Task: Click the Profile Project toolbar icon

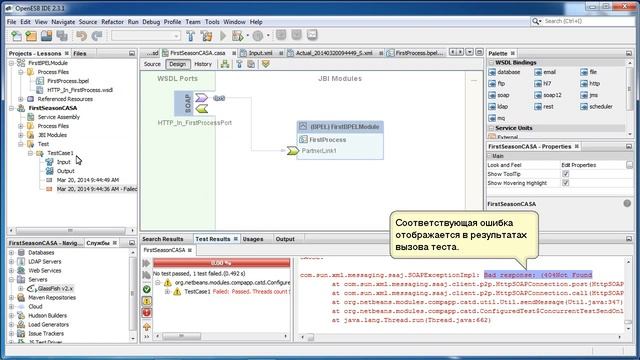Action: pyautogui.click(x=258, y=36)
